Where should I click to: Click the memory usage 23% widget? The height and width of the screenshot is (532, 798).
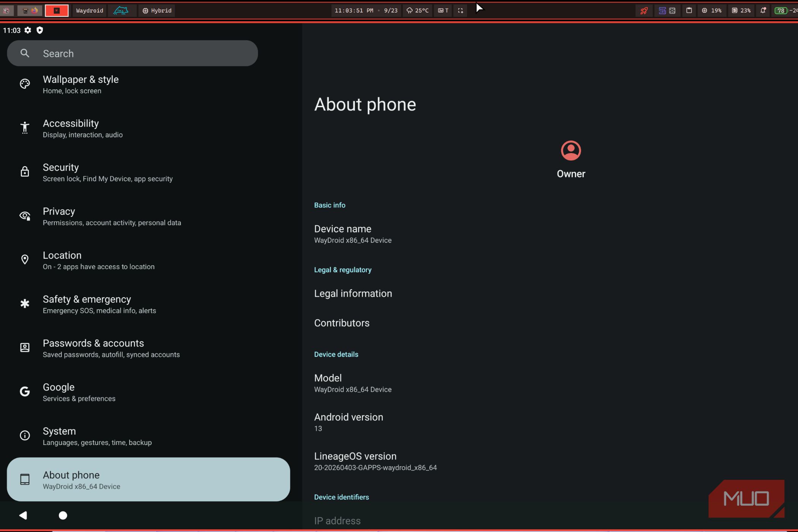741,11
